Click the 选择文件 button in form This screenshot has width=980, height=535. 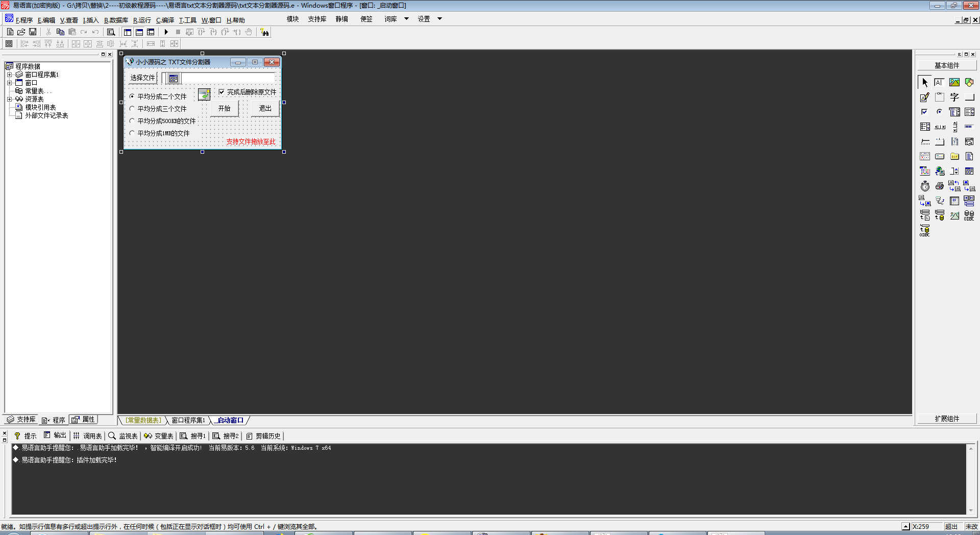[142, 78]
